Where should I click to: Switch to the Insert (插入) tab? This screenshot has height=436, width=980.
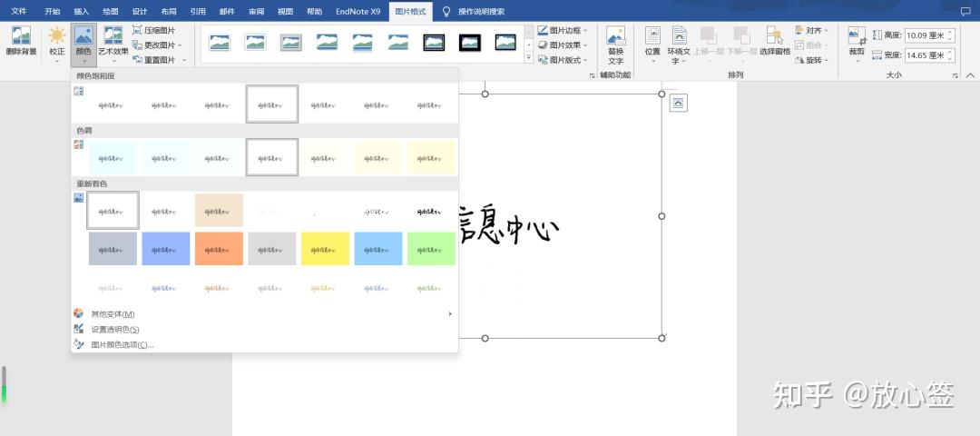click(x=82, y=11)
